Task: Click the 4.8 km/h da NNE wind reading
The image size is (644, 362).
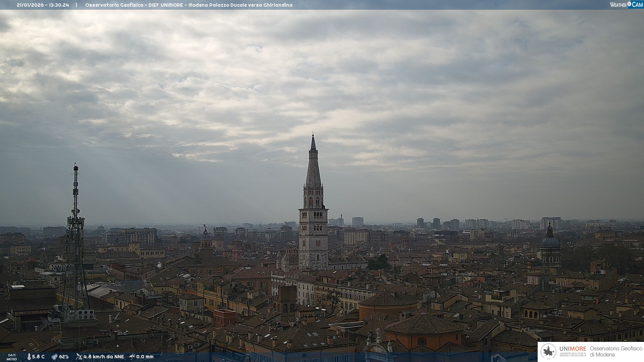Action: click(x=104, y=357)
